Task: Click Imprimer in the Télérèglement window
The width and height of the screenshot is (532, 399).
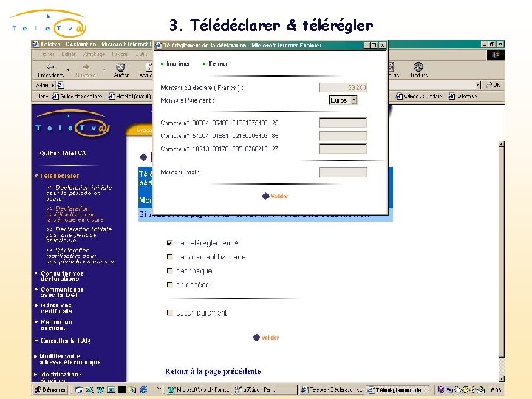Action: point(174,64)
